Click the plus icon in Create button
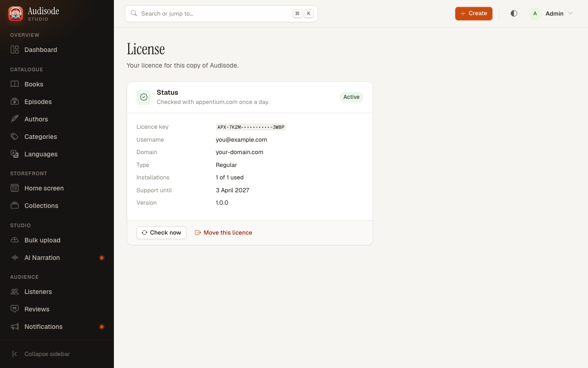Image resolution: width=588 pixels, height=368 pixels. [x=463, y=13]
